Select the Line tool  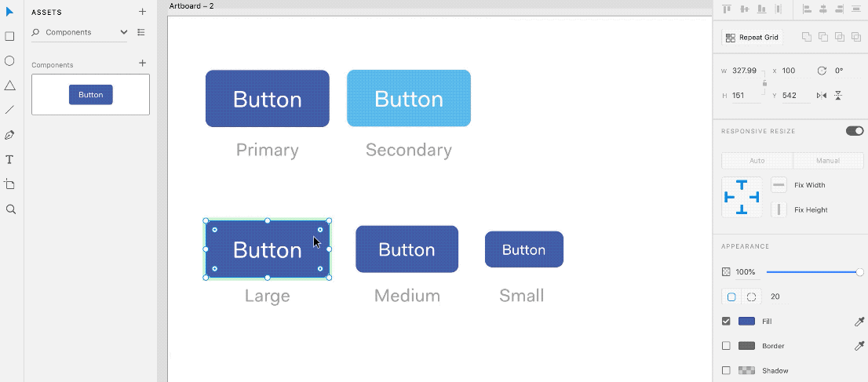[9, 110]
